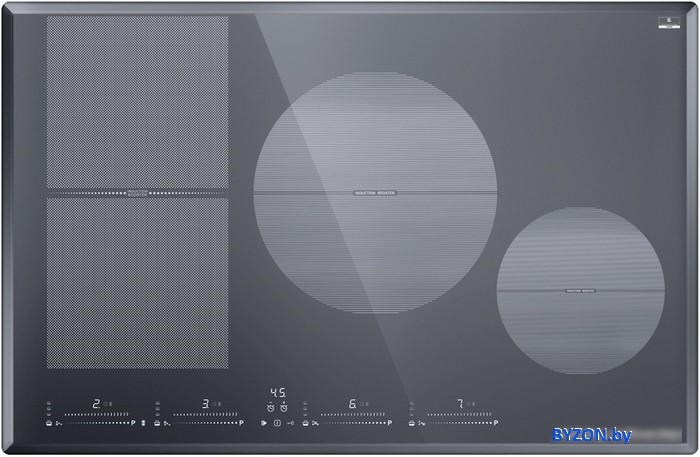Tap the lower left rectangular flex zone
Image resolution: width=700 pixels, height=457 pixels.
137,283
